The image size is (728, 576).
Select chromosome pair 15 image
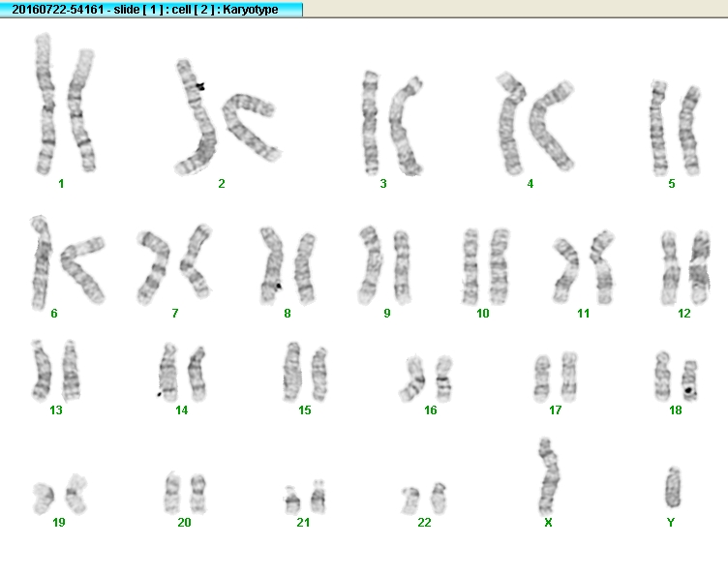pos(305,372)
